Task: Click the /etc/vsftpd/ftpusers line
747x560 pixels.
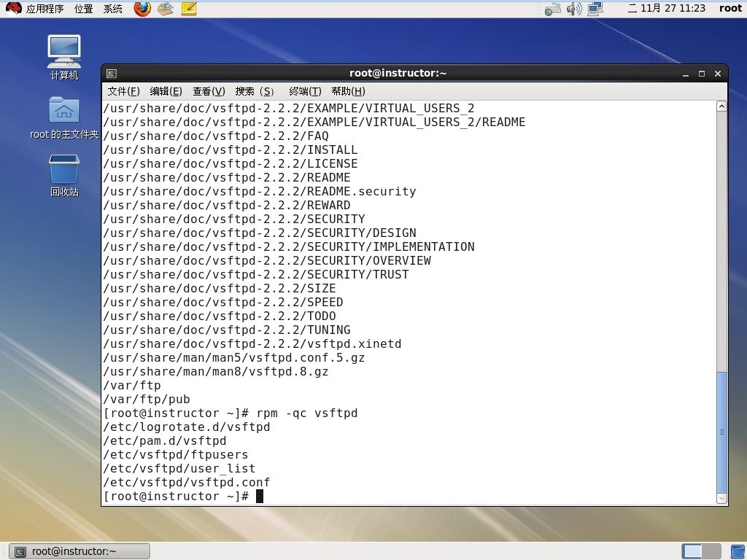Action: point(176,455)
